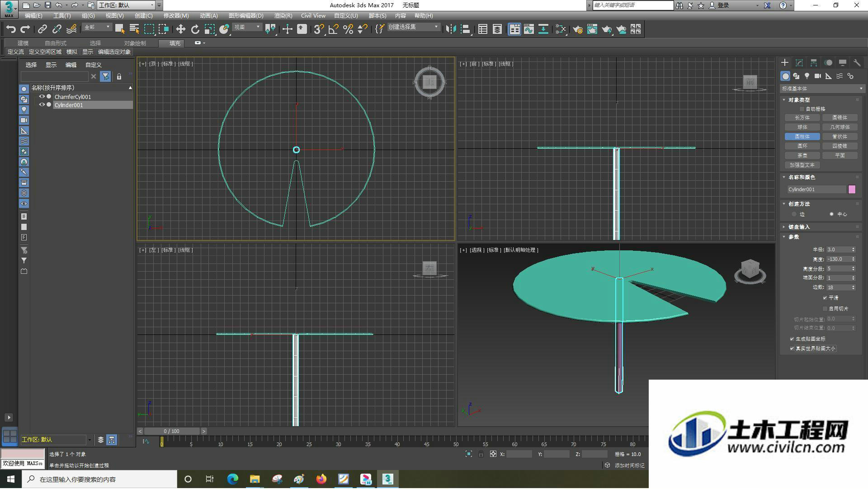
Task: Switch to the 对象绘制 ribbon tab
Action: tap(135, 43)
